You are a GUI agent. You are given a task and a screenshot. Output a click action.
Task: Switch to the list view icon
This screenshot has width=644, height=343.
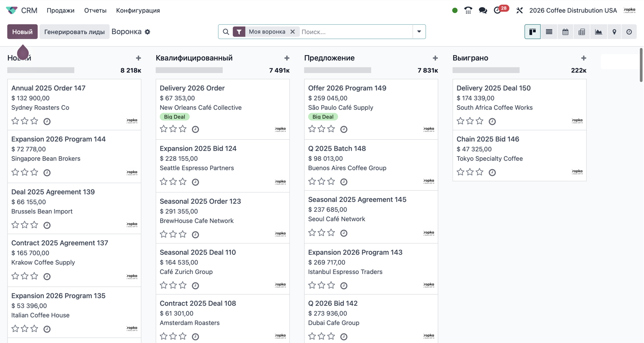(x=549, y=32)
